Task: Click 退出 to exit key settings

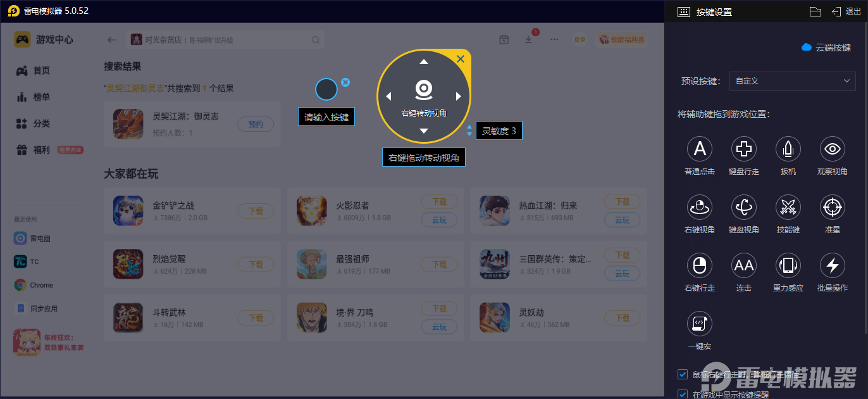Action: click(846, 11)
